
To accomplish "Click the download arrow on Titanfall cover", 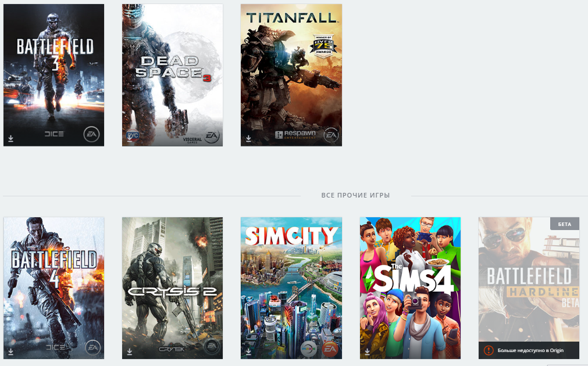I will coord(248,139).
